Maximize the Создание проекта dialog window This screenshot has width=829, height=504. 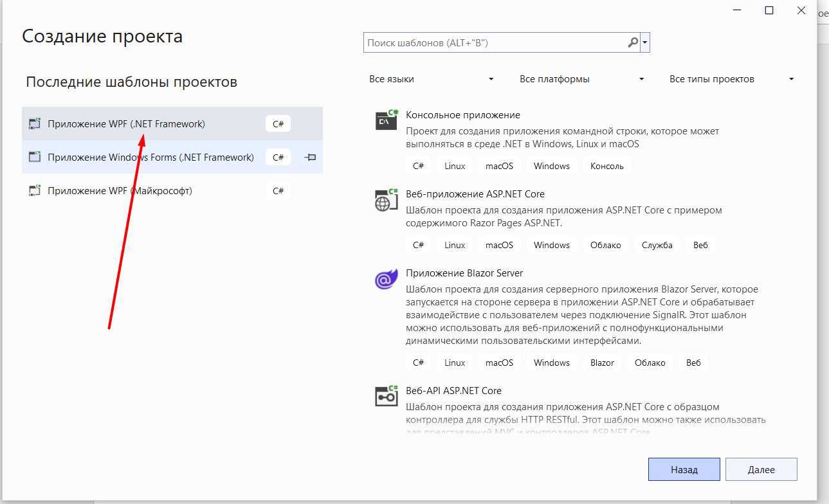(x=769, y=10)
